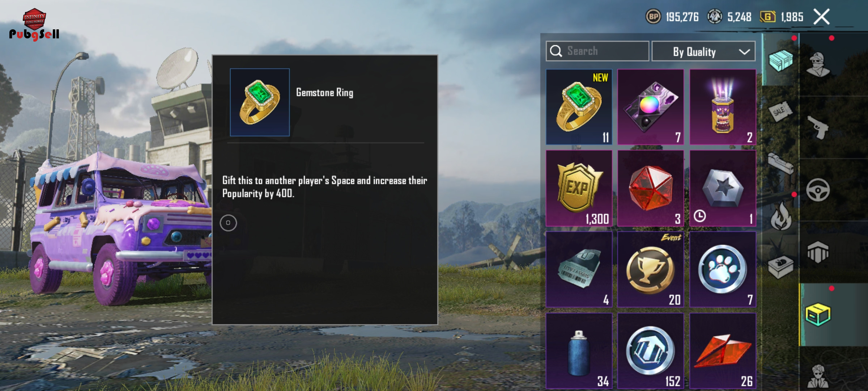Select the supply crate coupon item
The height and width of the screenshot is (391, 868).
click(x=579, y=269)
